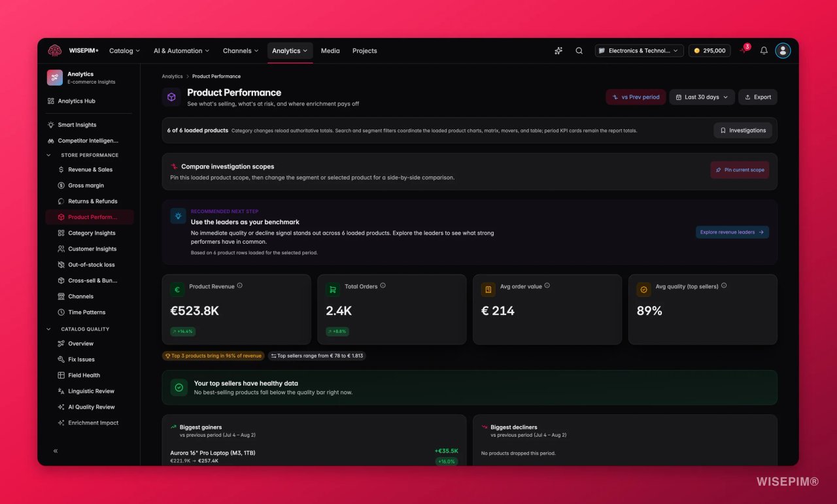This screenshot has width=837, height=504.
Task: Click the lightbulb recommended step icon
Action: coord(178,216)
